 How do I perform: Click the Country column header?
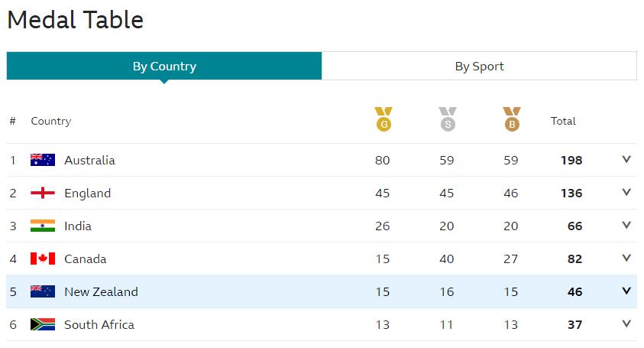50,121
